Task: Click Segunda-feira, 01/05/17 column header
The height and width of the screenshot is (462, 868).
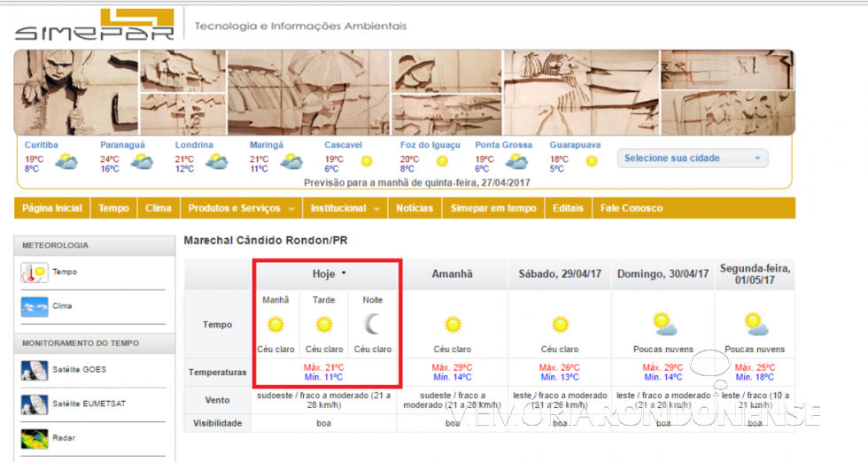Action: (755, 274)
